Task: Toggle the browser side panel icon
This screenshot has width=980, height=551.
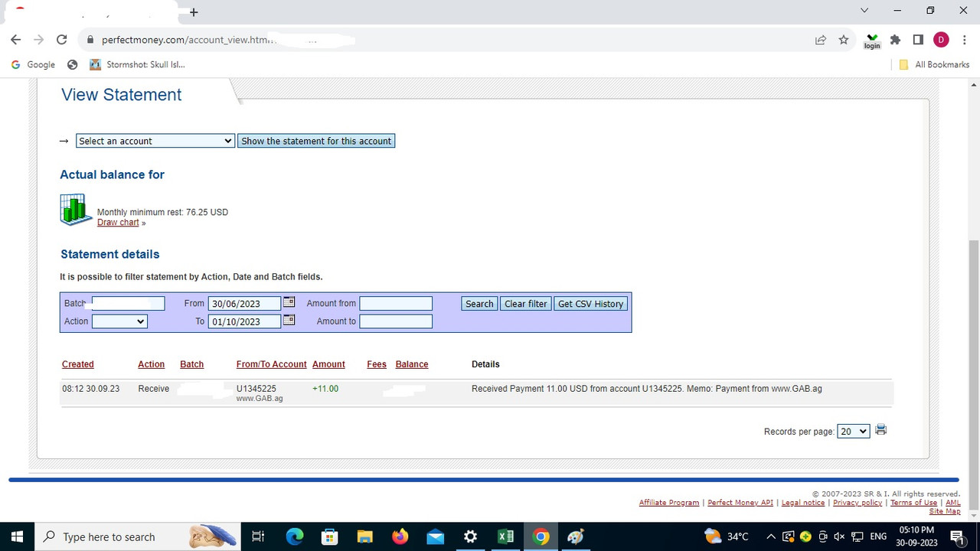Action: [x=918, y=40]
